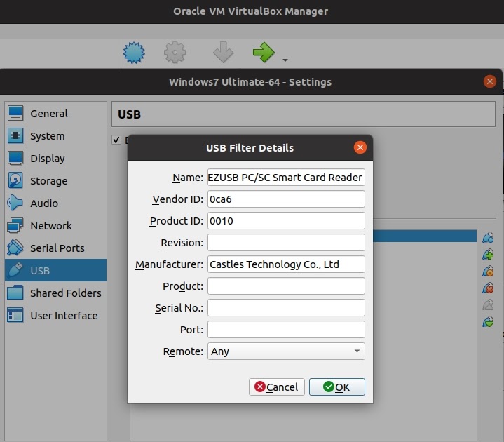Screen dimensions: 504x442
Task: Click the move USB filter up icon
Action: click(488, 304)
